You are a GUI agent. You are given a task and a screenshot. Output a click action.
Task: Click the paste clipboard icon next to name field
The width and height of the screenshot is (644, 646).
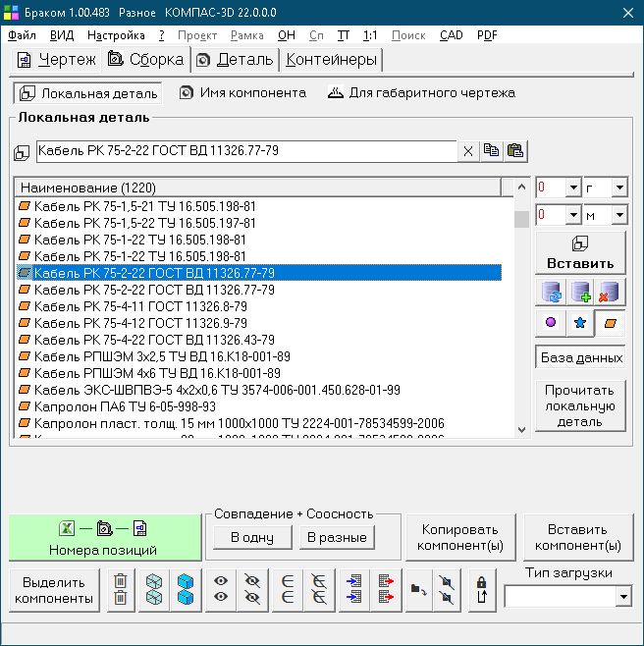pyautogui.click(x=515, y=151)
